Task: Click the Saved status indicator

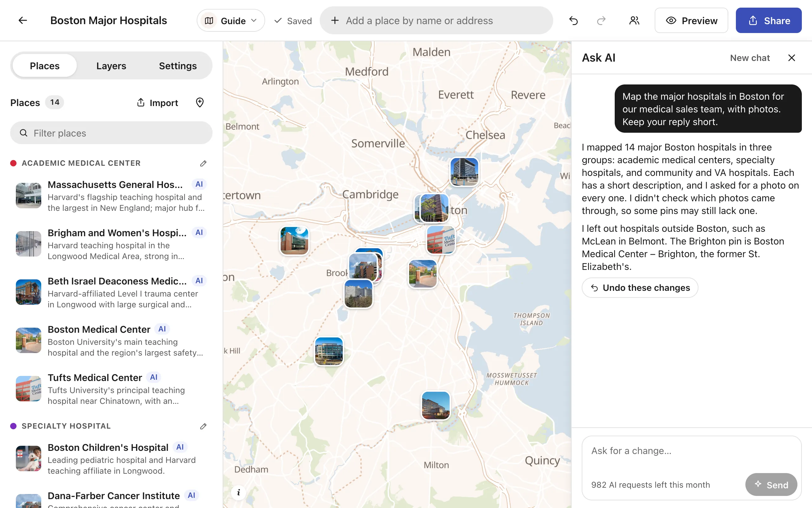Action: click(x=292, y=21)
